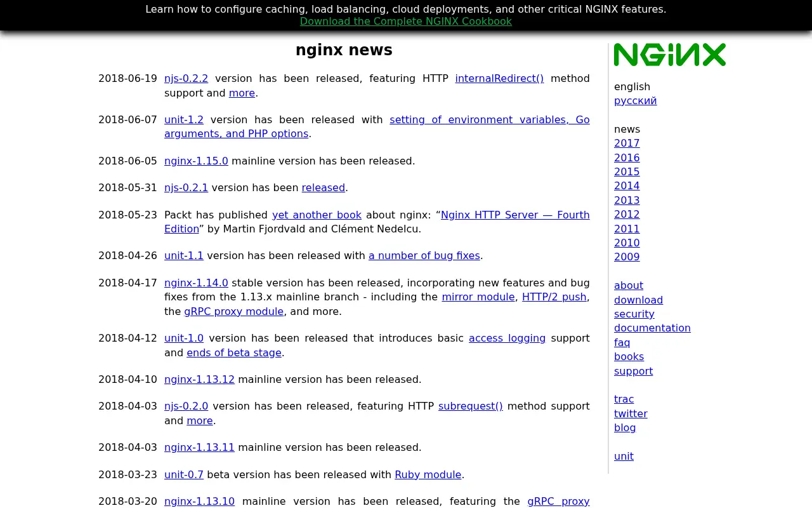
Task: Open the HTTP/2 push link
Action: [554, 297]
